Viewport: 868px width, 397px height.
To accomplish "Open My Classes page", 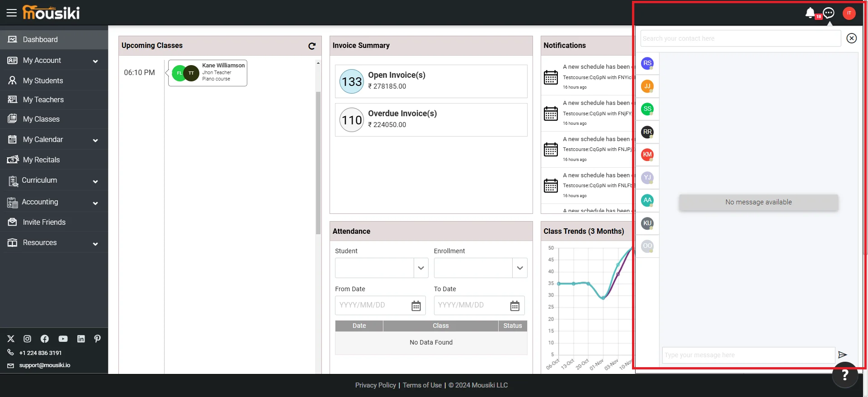I will (54, 119).
